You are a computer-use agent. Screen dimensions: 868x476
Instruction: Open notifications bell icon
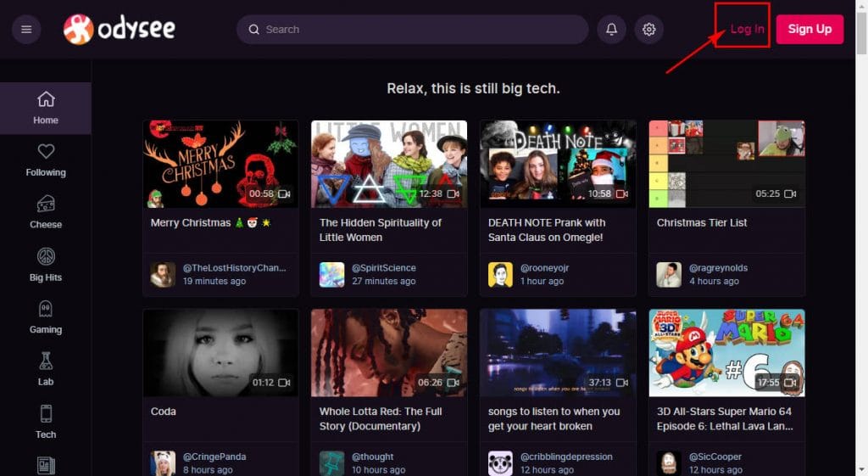tap(611, 30)
